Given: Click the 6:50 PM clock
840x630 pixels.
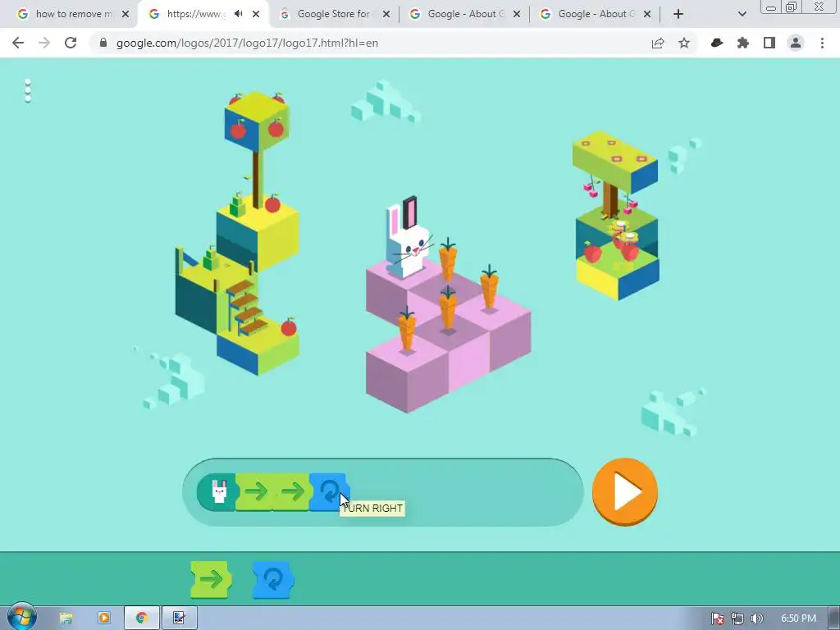Looking at the screenshot, I should pos(798,619).
